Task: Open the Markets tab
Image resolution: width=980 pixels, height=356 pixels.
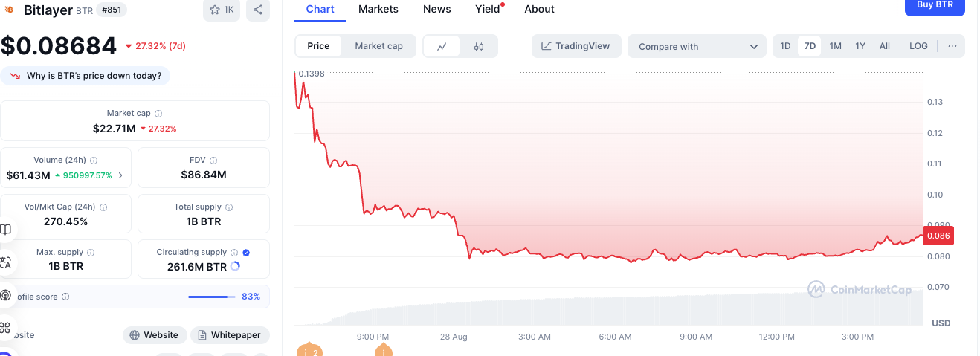Action: 378,9
